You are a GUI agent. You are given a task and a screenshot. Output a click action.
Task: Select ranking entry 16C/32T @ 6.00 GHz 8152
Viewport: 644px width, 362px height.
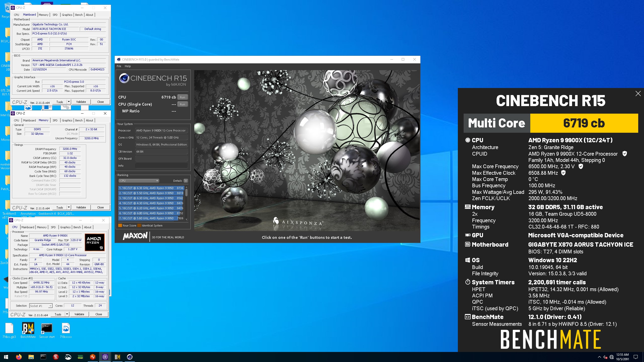tap(151, 213)
